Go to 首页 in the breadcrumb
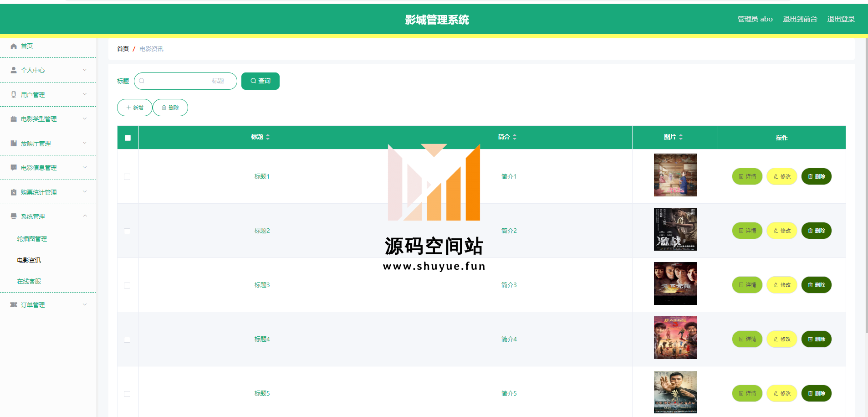 click(123, 49)
